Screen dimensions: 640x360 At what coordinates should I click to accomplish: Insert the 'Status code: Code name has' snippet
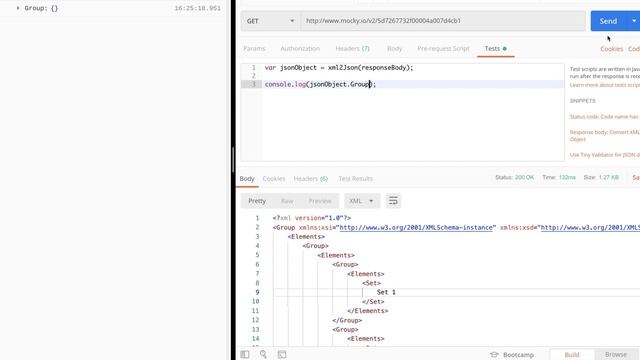tap(604, 117)
